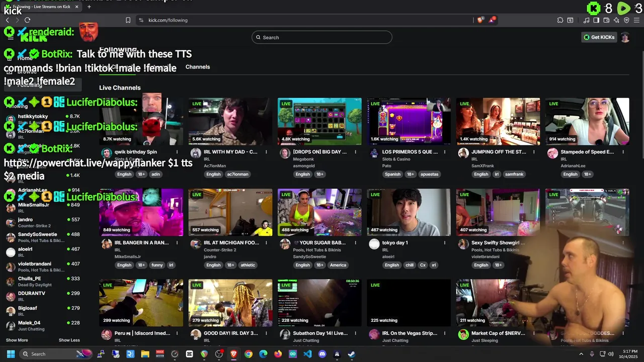
Task: Open Brave Leo AI sparkle icon
Action: pyautogui.click(x=616, y=20)
